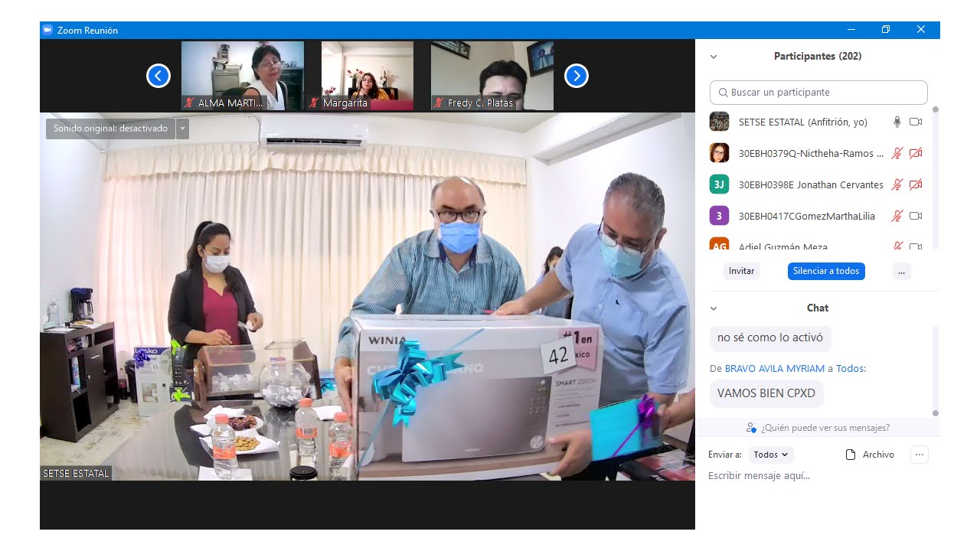Toggle SETSE ESTATAL microphone icon
The width and height of the screenshot is (980, 551).
(897, 122)
